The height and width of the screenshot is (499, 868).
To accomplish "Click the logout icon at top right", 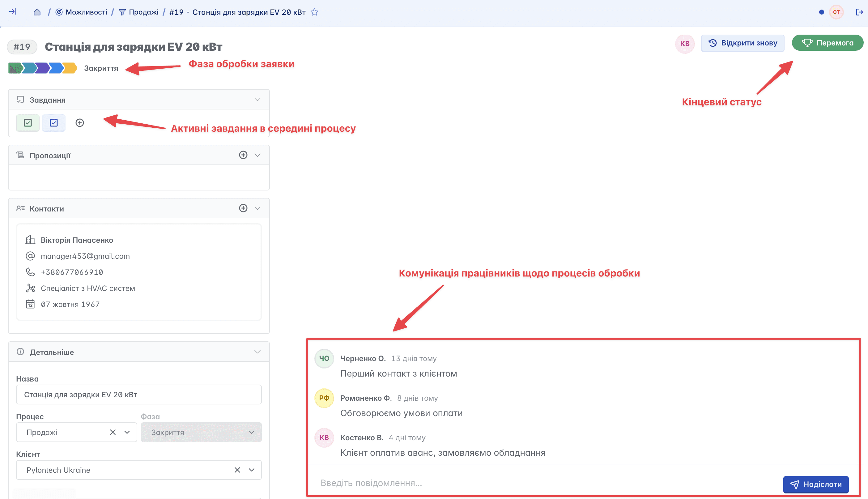I will [x=859, y=12].
